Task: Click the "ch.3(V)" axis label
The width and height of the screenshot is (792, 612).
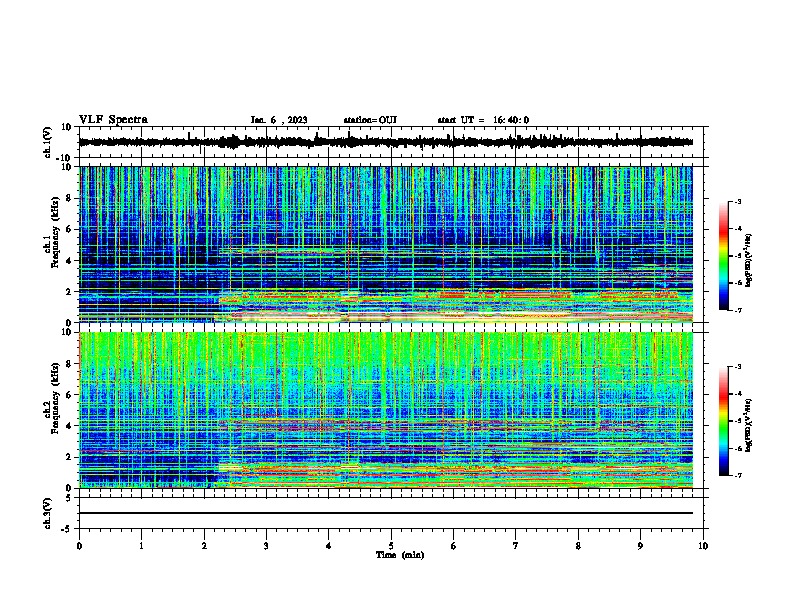Action: pos(48,513)
